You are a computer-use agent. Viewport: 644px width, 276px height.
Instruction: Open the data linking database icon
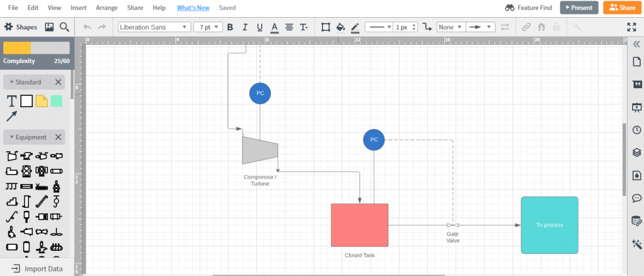637,221
